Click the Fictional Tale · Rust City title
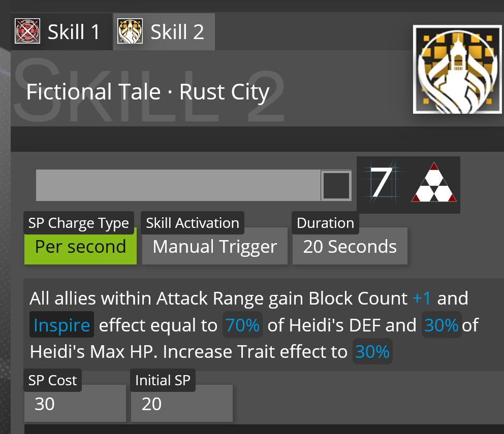The height and width of the screenshot is (434, 504). [147, 92]
